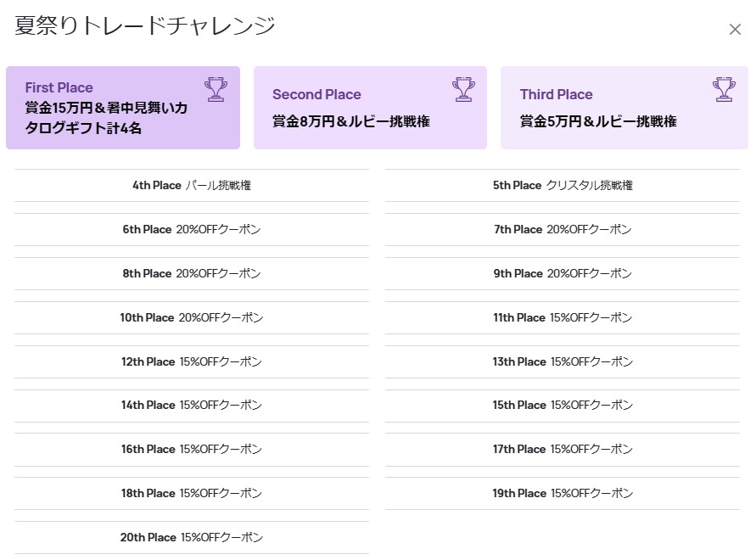The image size is (756, 560).
Task: Click the Third Place trophy icon
Action: click(x=724, y=87)
